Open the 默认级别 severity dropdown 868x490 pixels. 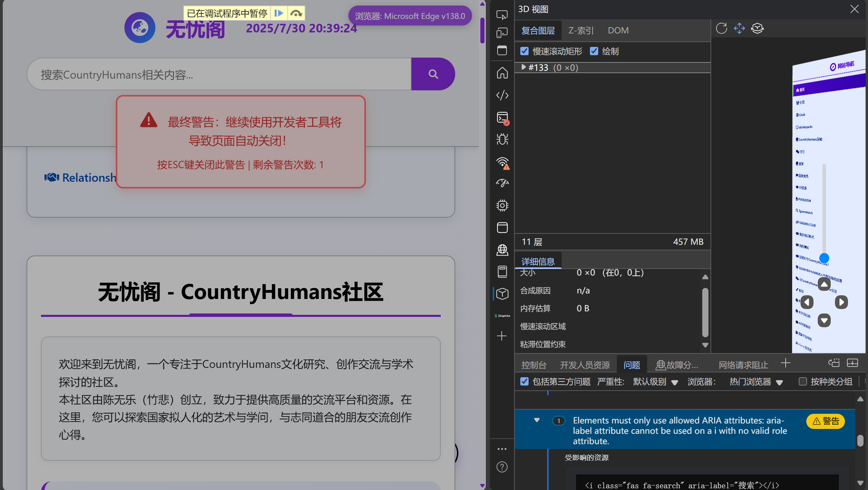[655, 382]
